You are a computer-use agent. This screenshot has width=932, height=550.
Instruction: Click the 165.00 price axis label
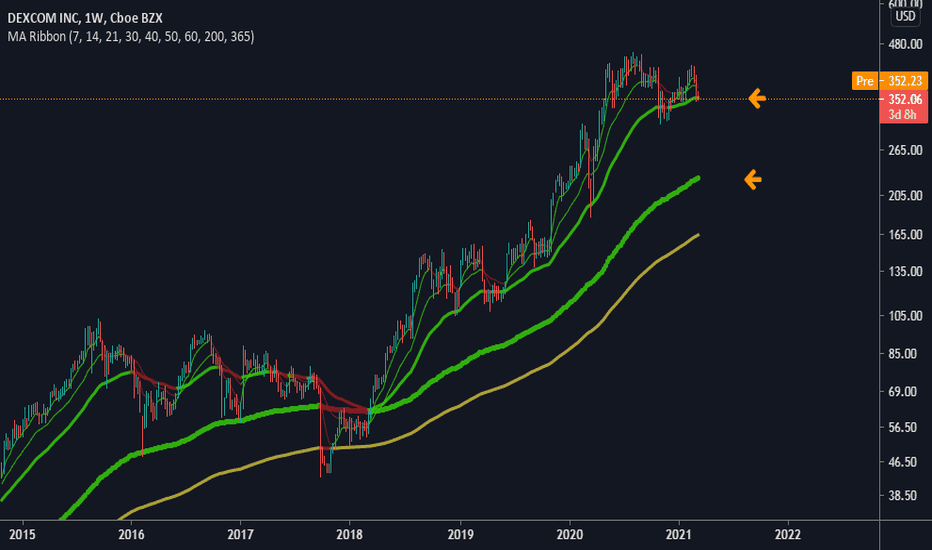[x=905, y=235]
